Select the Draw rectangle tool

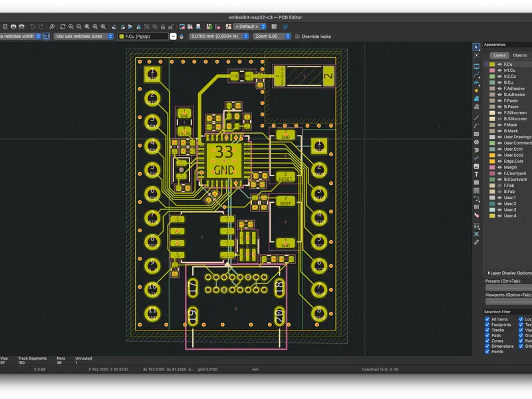pyautogui.click(x=476, y=134)
